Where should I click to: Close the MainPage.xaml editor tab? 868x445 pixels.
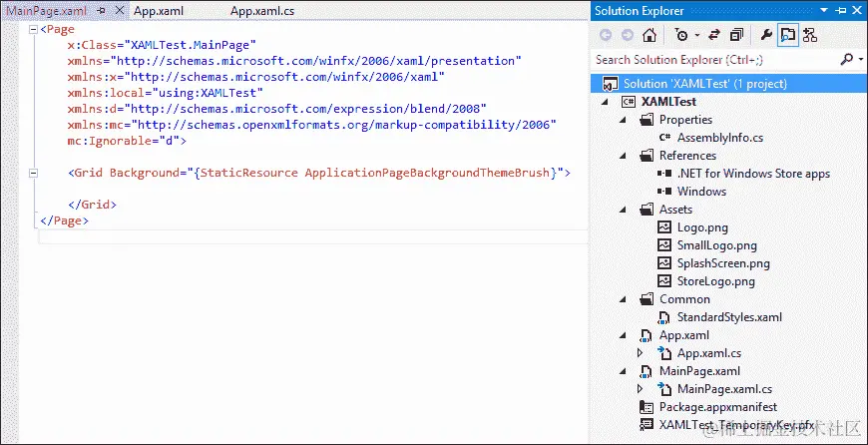coord(120,11)
